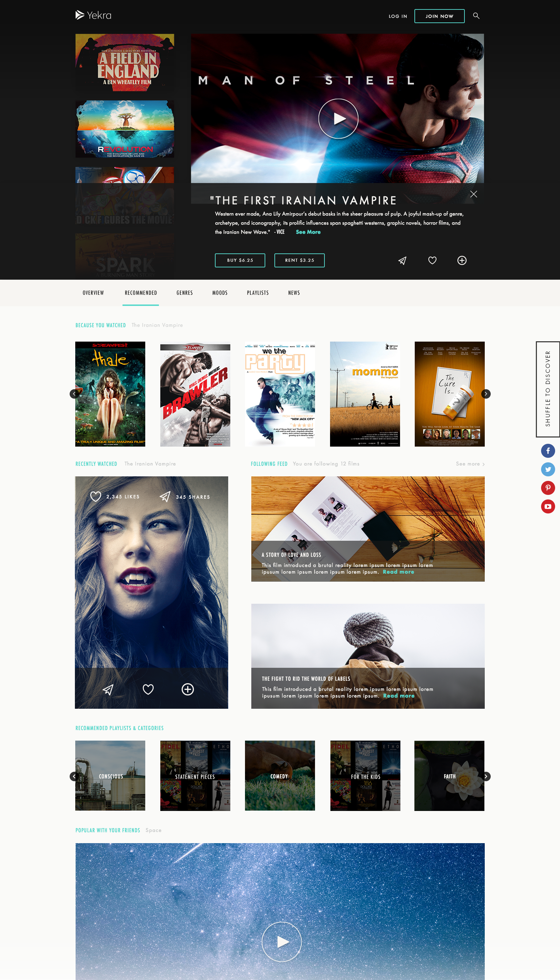Open the Moods tab

[220, 293]
